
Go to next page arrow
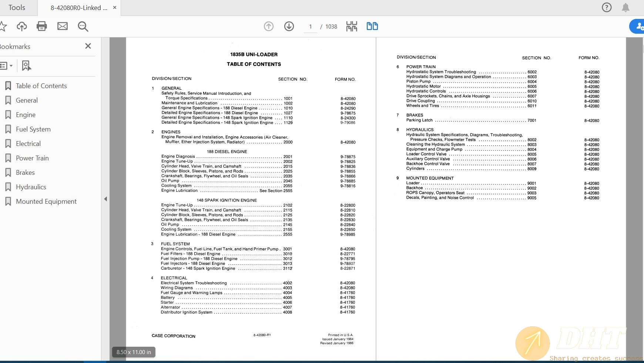tap(289, 26)
